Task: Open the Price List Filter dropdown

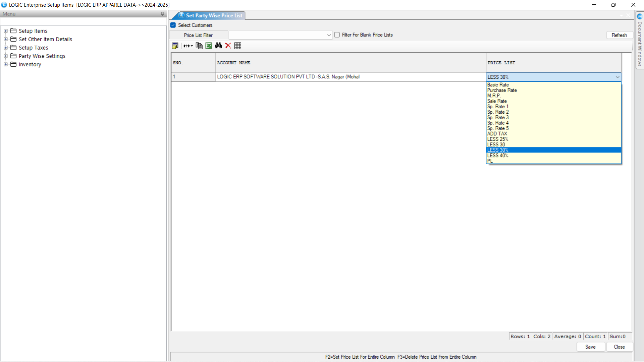Action: tap(329, 35)
